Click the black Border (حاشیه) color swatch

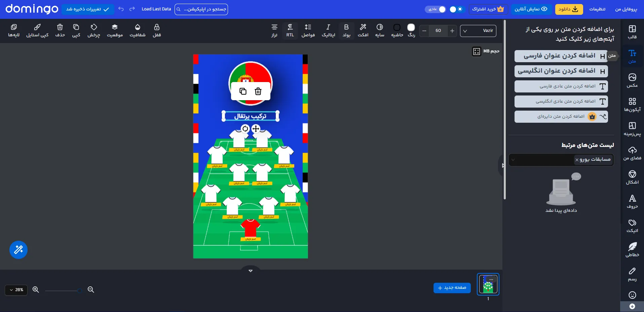(397, 28)
